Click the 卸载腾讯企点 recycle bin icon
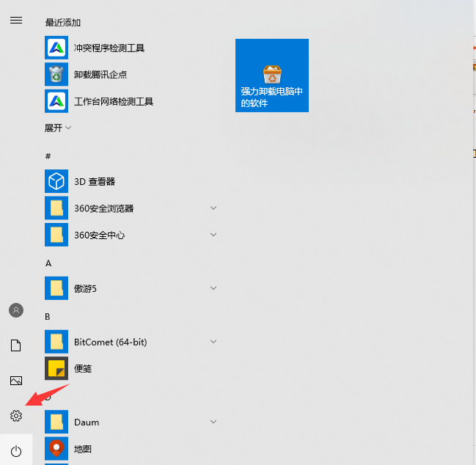This screenshot has width=476, height=465. click(56, 74)
